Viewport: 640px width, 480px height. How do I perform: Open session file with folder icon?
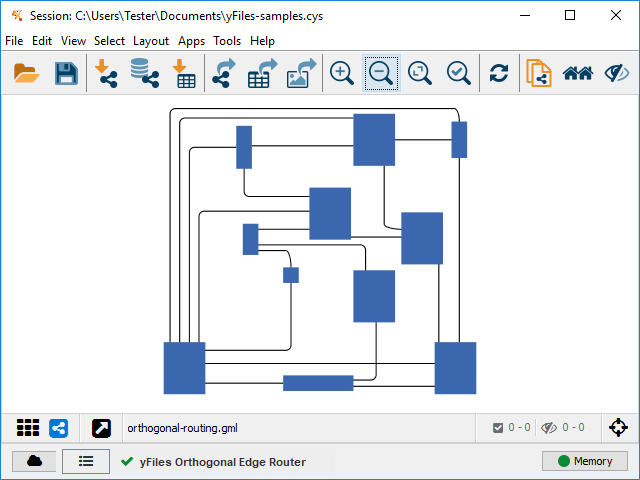[27, 73]
